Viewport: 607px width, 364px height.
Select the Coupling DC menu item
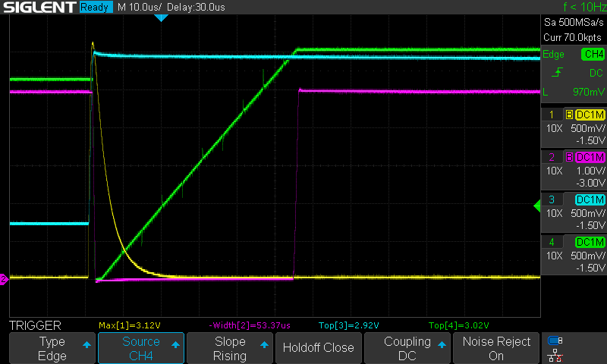click(407, 348)
